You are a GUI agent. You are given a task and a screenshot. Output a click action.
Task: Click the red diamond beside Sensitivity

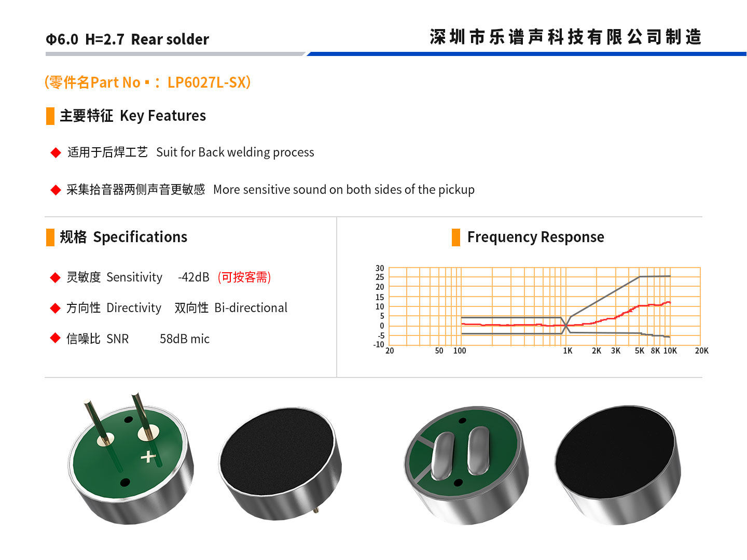pos(56,277)
